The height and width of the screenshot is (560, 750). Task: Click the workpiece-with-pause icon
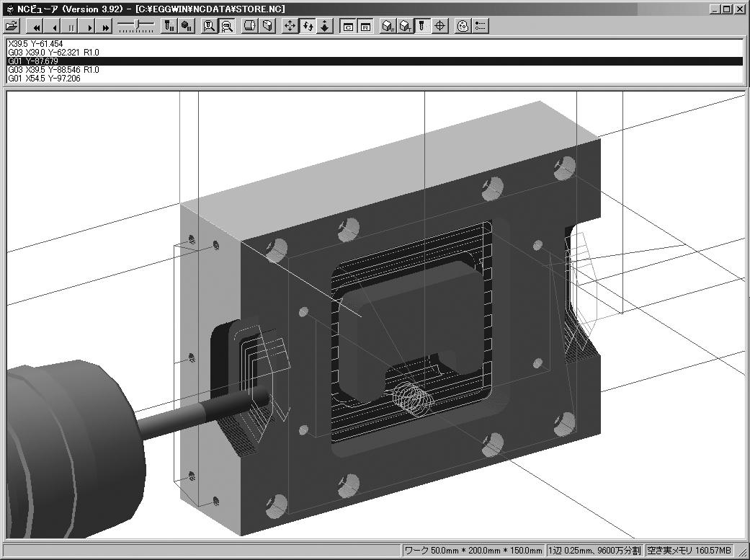pos(186,26)
